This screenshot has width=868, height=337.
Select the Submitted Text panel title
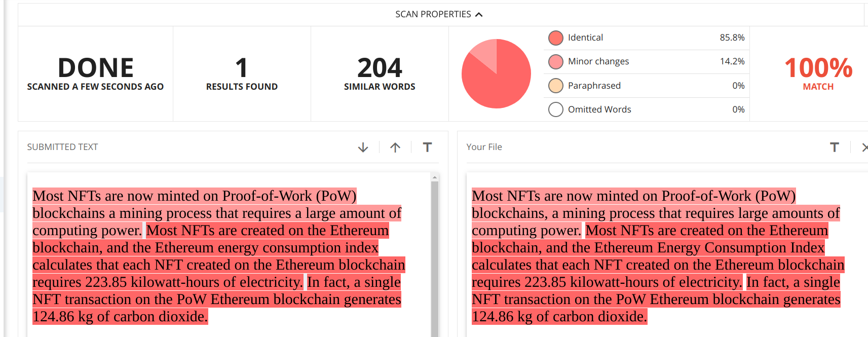pyautogui.click(x=62, y=147)
